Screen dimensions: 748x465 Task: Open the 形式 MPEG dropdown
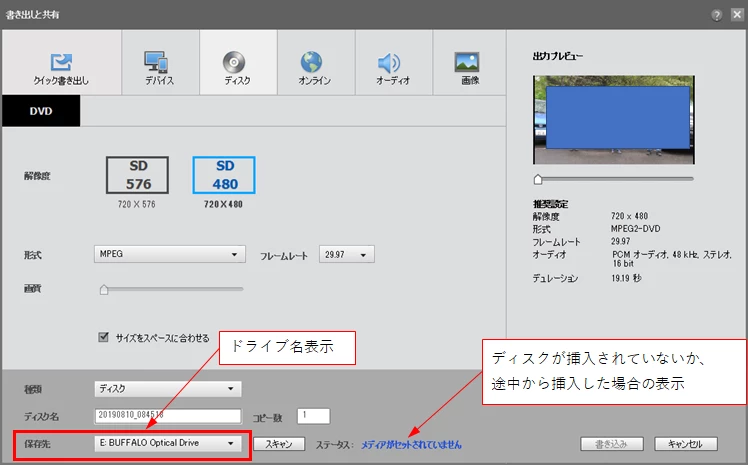tap(170, 254)
